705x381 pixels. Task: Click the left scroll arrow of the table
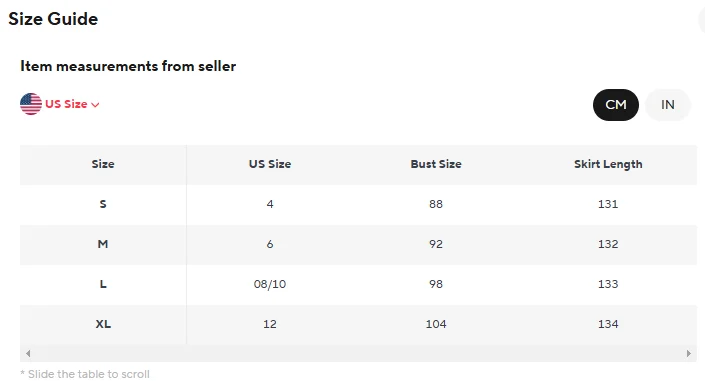point(28,354)
